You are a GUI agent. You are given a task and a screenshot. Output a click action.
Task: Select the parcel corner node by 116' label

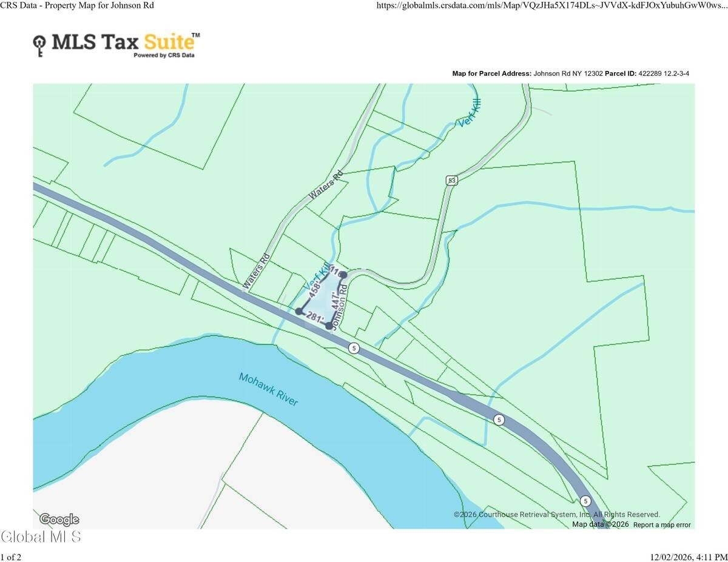coord(343,275)
